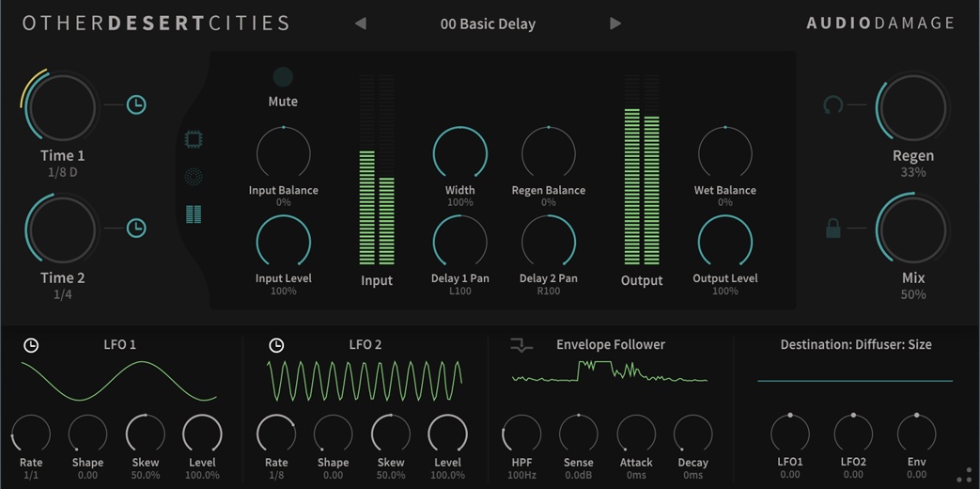Click the LFO 1 Shape knob
980x489 pixels.
click(x=87, y=434)
